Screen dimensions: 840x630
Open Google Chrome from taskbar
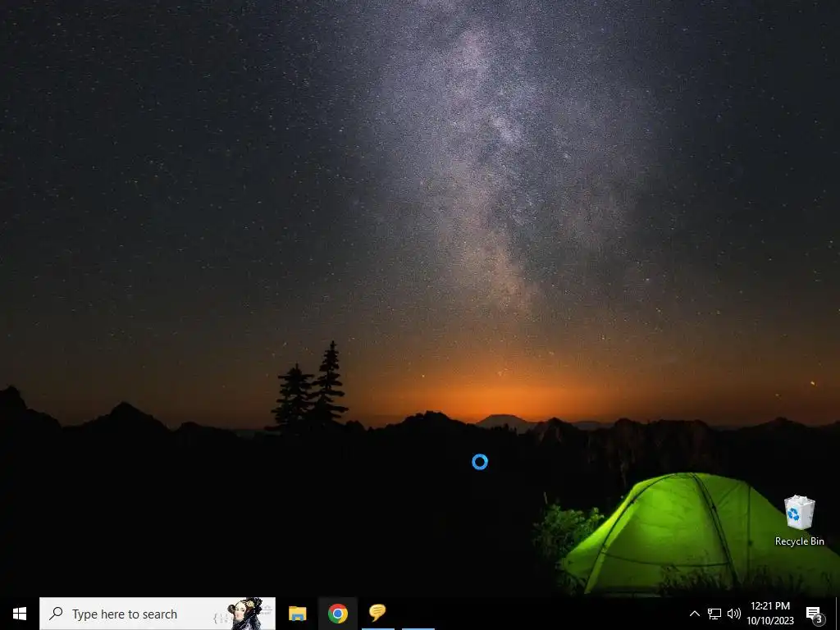pos(337,614)
